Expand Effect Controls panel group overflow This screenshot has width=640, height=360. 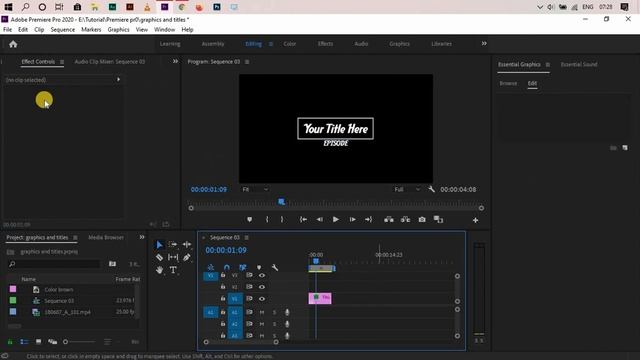[175, 61]
